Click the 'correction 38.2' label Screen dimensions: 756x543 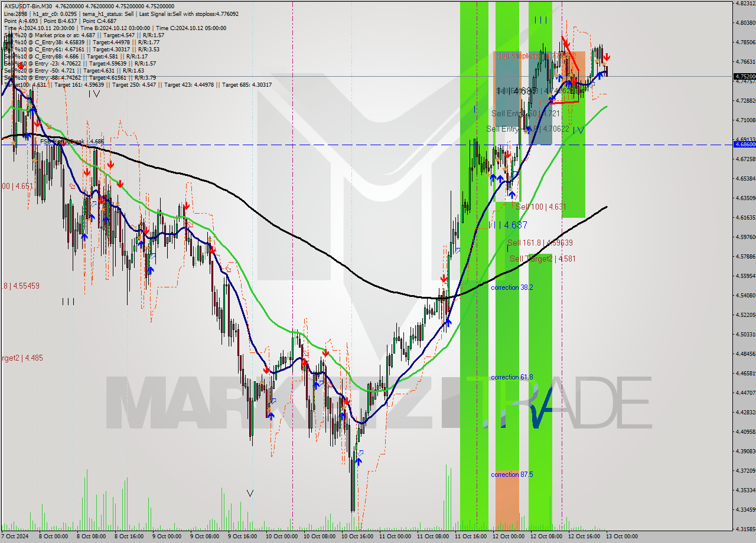tap(511, 287)
